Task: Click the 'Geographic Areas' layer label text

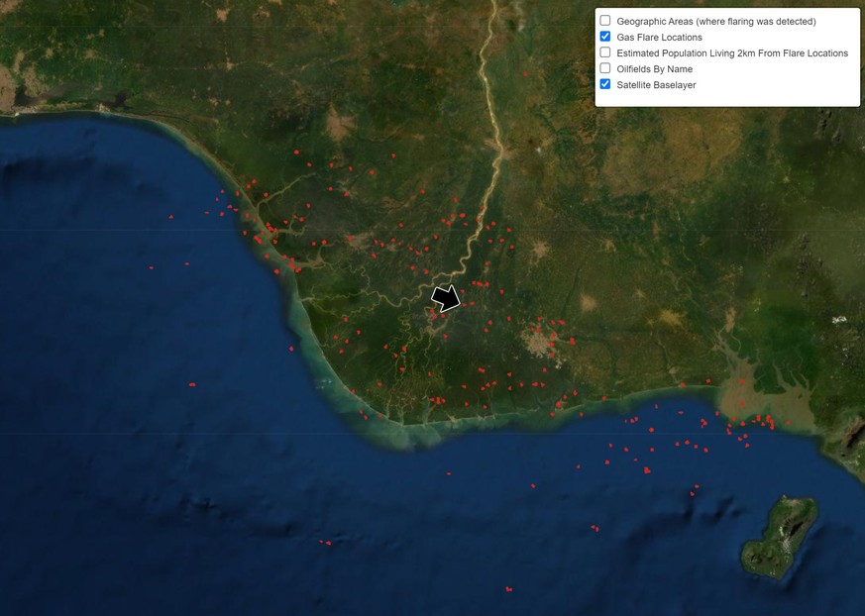Action: (715, 21)
